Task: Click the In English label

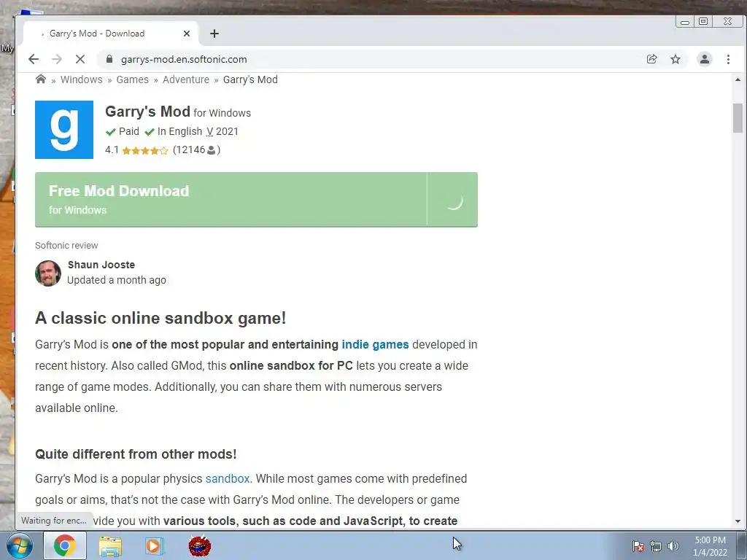Action: 174,131
